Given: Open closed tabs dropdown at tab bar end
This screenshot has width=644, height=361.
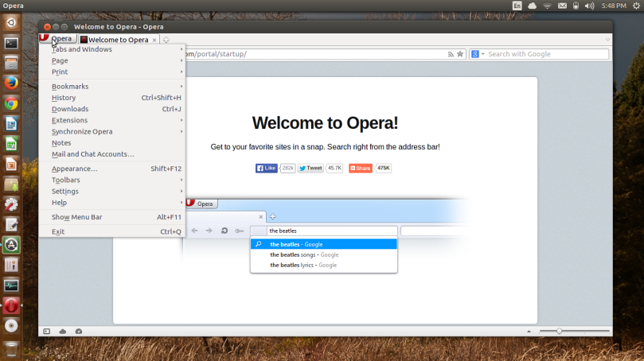Looking at the screenshot, I should click(x=608, y=40).
